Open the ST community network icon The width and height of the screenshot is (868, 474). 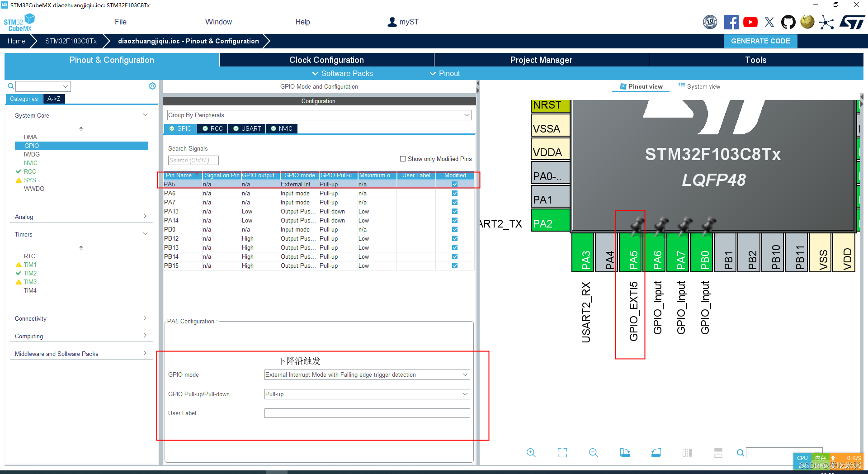pos(826,22)
